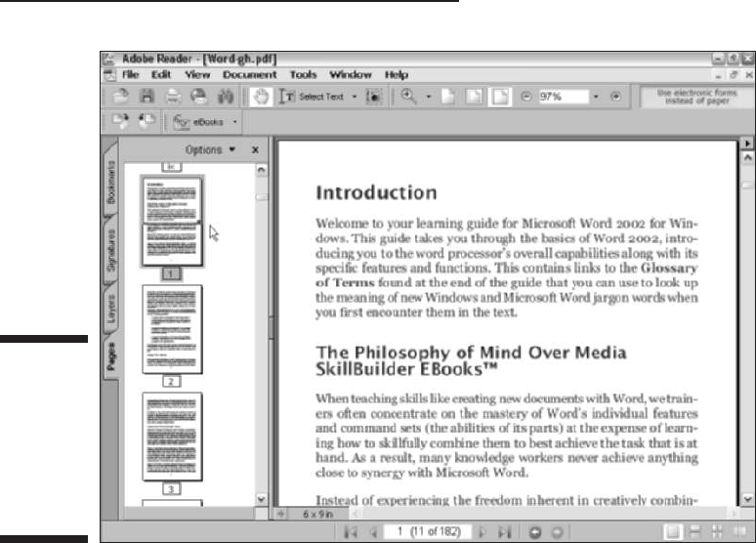Image resolution: width=756 pixels, height=543 pixels.
Task: Click the Save a Copy disk icon
Action: pyautogui.click(x=147, y=97)
